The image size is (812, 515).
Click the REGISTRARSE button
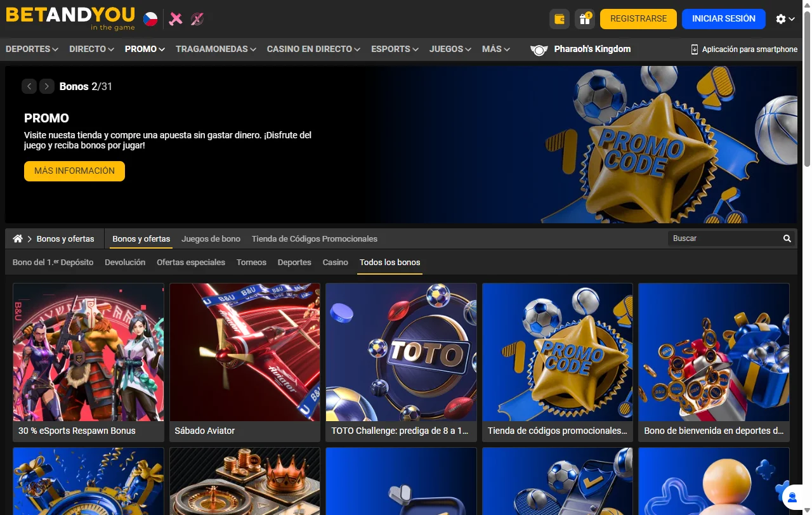638,19
